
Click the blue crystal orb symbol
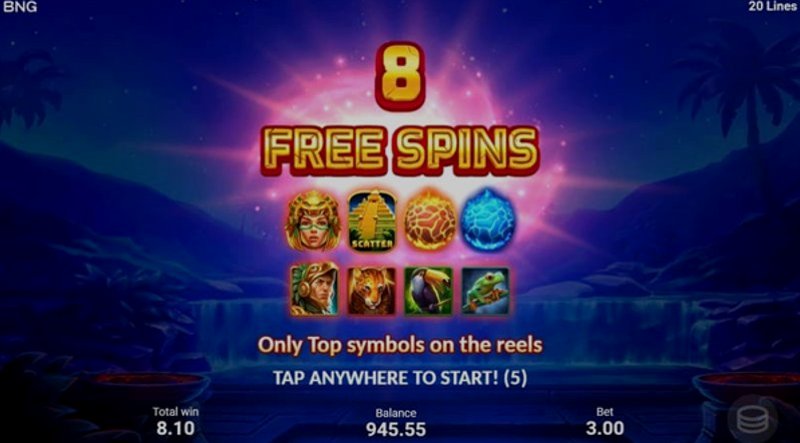pos(488,220)
